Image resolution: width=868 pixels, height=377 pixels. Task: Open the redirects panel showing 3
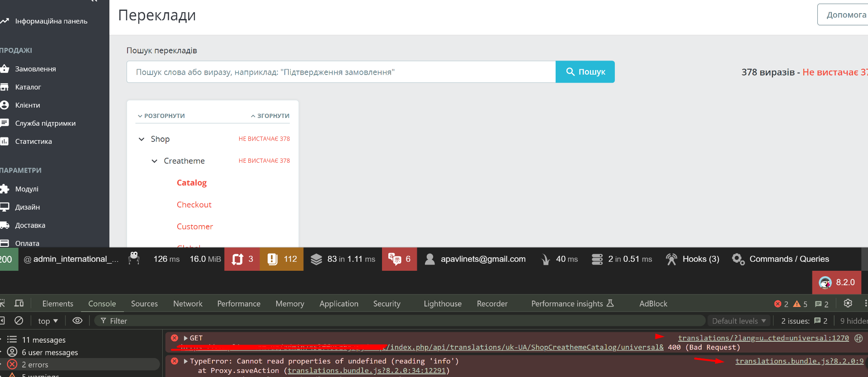click(x=242, y=259)
